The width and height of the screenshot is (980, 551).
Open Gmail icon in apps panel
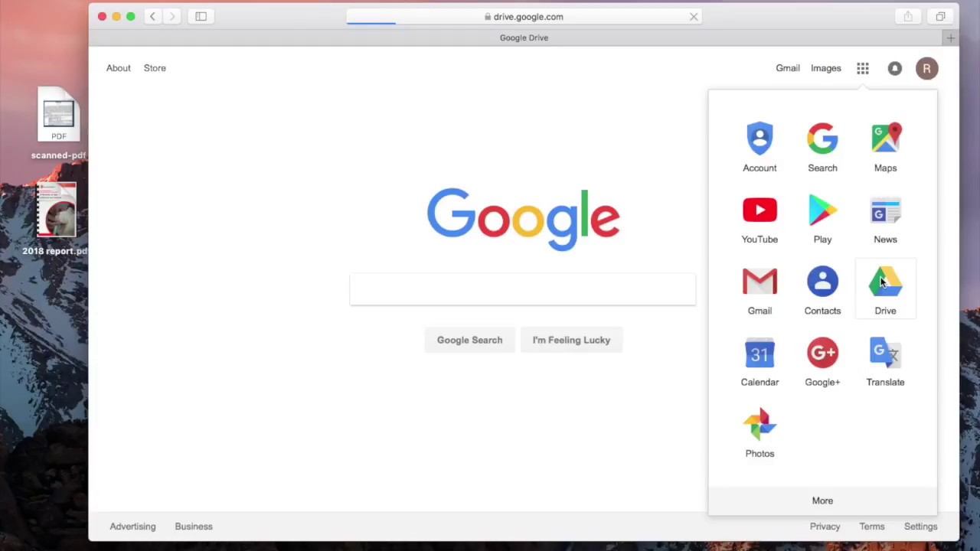pyautogui.click(x=759, y=290)
